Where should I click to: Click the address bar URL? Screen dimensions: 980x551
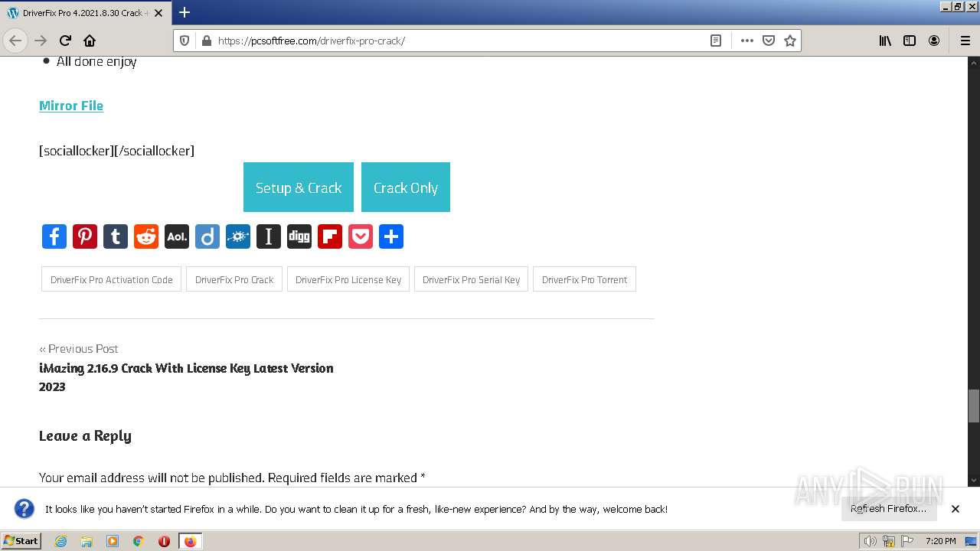click(311, 41)
